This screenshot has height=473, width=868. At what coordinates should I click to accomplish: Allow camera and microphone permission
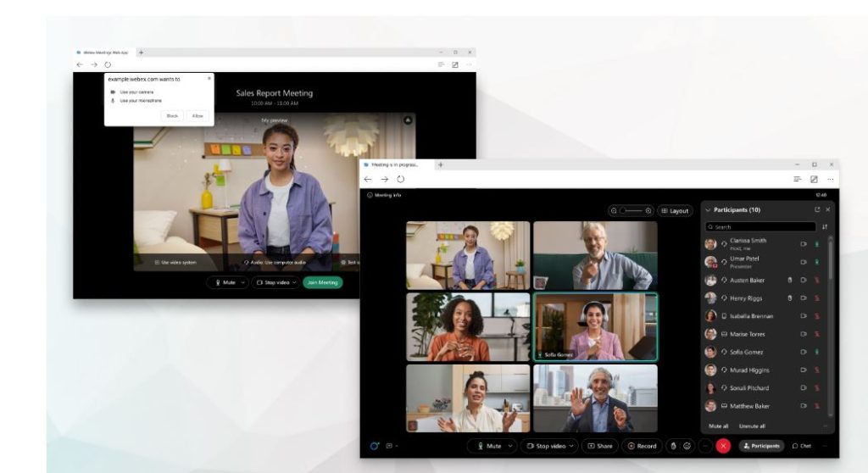[x=197, y=115]
